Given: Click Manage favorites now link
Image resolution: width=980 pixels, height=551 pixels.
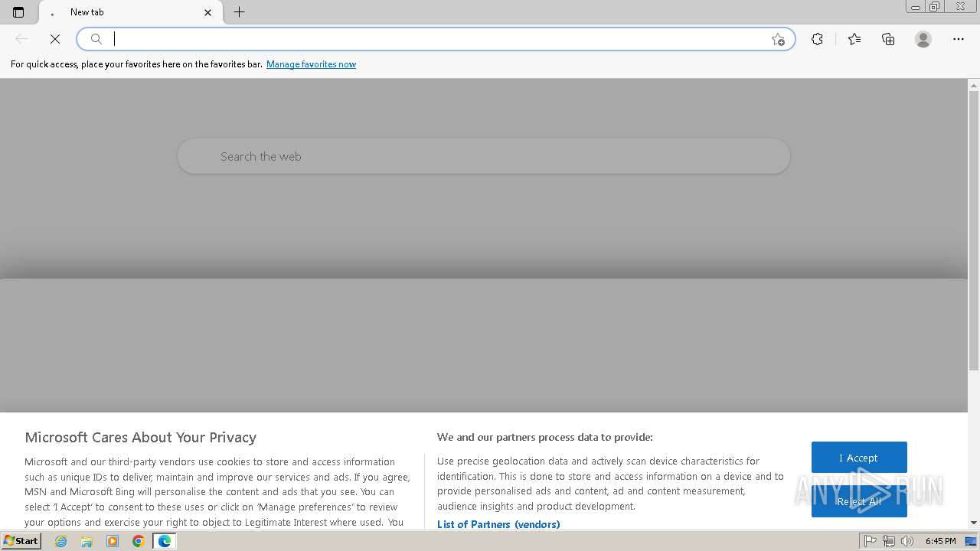Looking at the screenshot, I should tap(311, 64).
